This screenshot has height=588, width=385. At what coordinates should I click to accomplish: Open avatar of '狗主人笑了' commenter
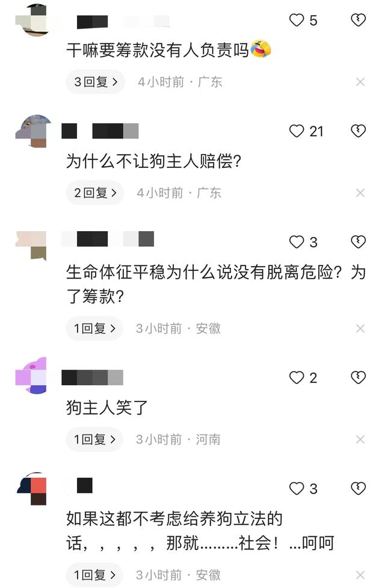[x=32, y=376]
